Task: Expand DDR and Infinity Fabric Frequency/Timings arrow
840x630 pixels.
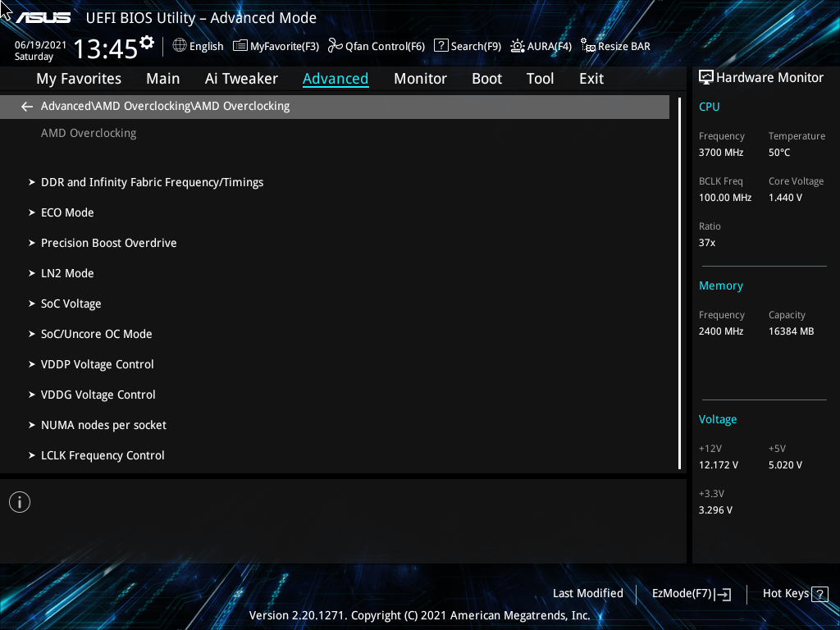Action: (32, 182)
